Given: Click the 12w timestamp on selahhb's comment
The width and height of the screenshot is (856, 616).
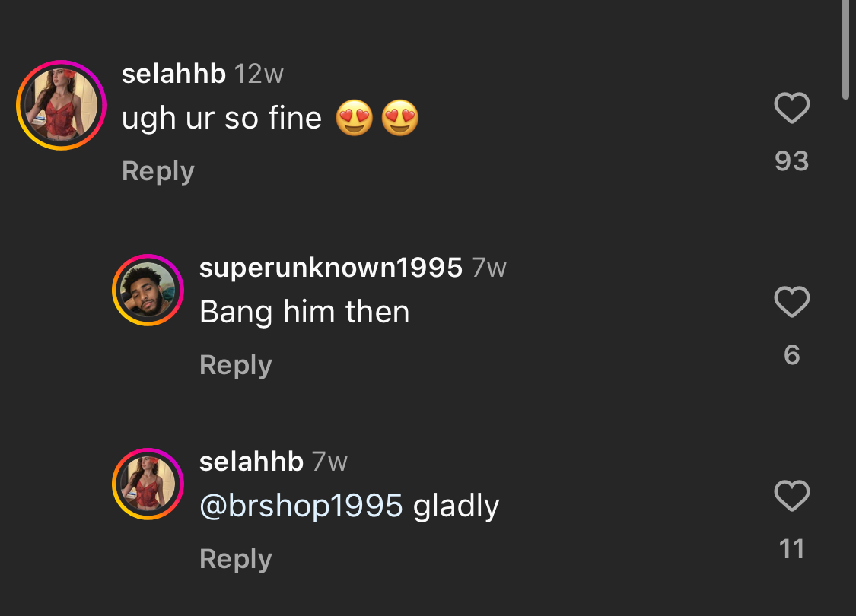Looking at the screenshot, I should 259,75.
